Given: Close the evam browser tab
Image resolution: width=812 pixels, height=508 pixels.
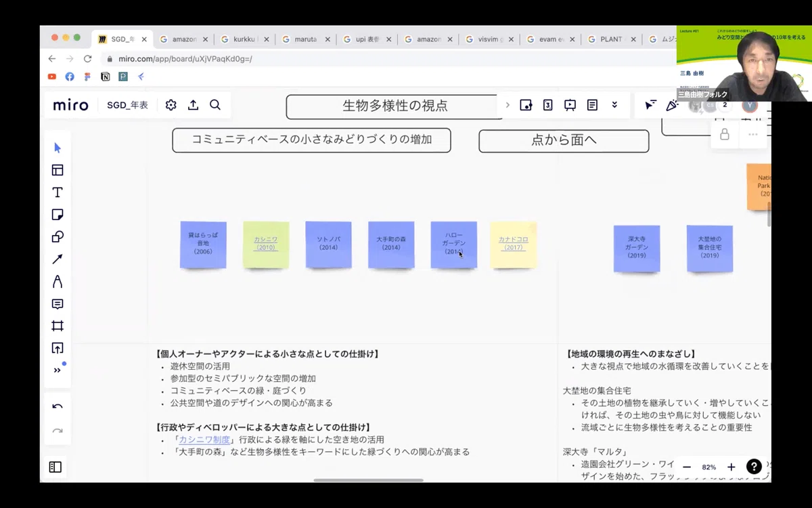Looking at the screenshot, I should pos(572,39).
